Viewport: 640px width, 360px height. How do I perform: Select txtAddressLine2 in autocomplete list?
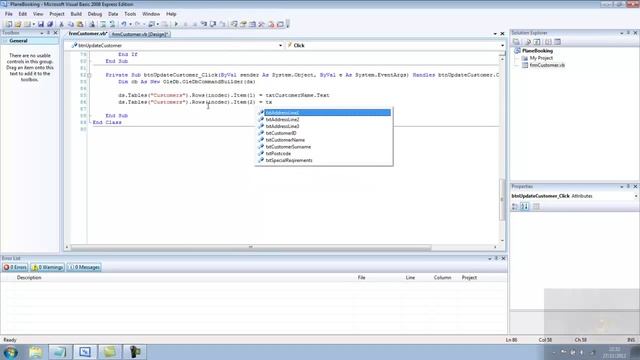coord(282,120)
